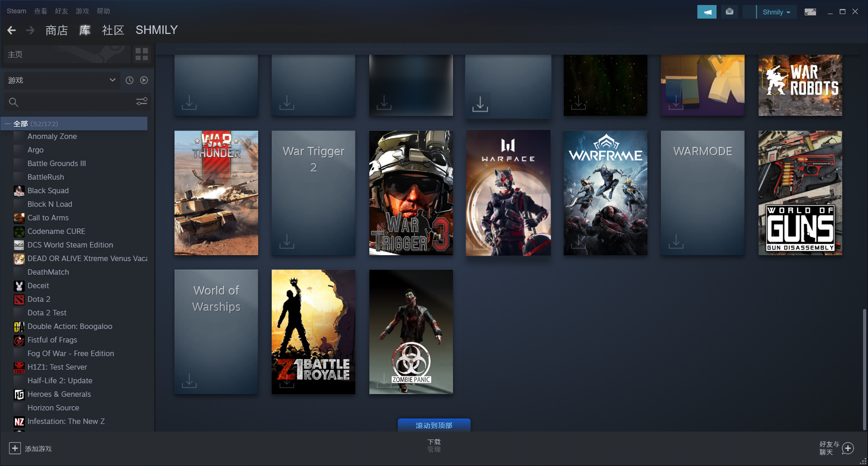The image size is (868, 466).
Task: Click the 添加游戏 add game button
Action: click(x=30, y=448)
